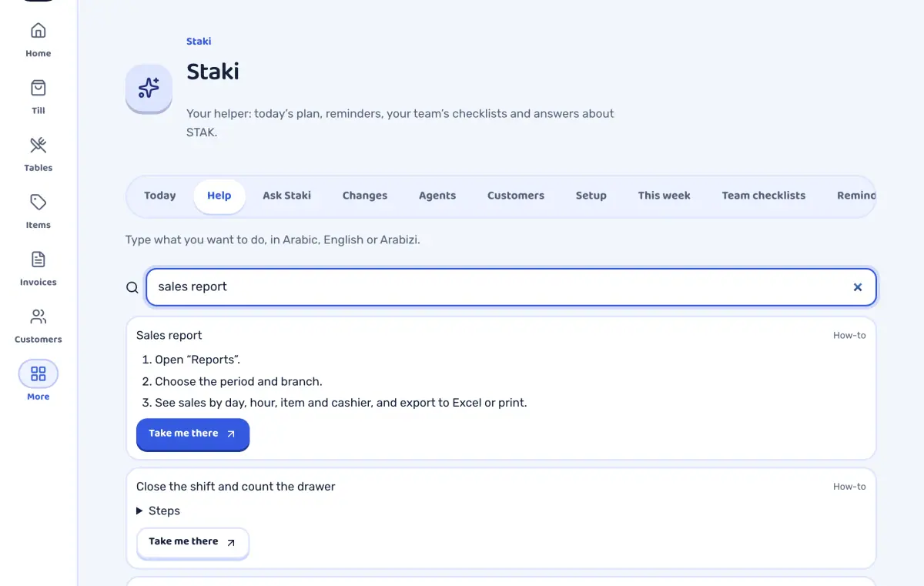The image size is (924, 586).
Task: Click step Open “Reports”
Action: click(x=198, y=360)
